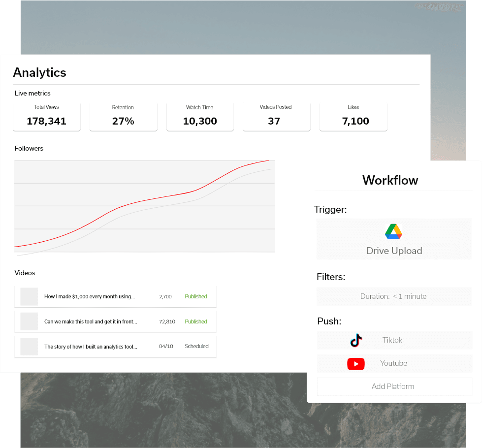
Task: Click the TikTok logo icon
Action: [356, 340]
